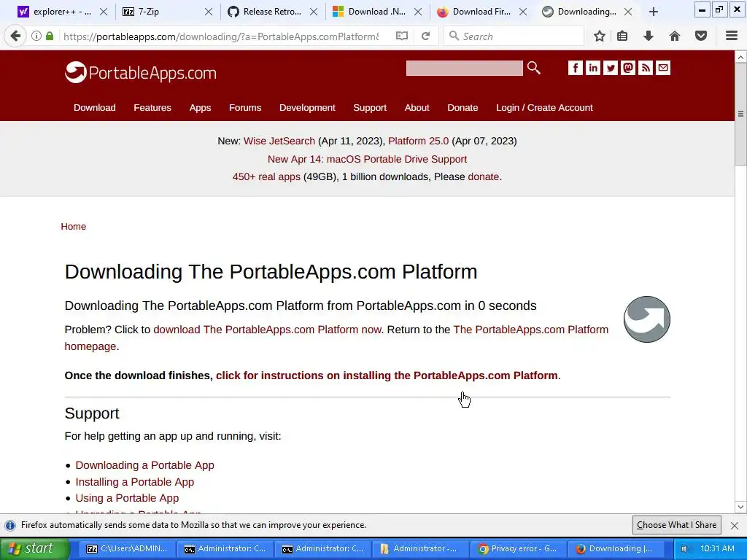
Task: Click scrollbar down arrow
Action: (x=740, y=507)
